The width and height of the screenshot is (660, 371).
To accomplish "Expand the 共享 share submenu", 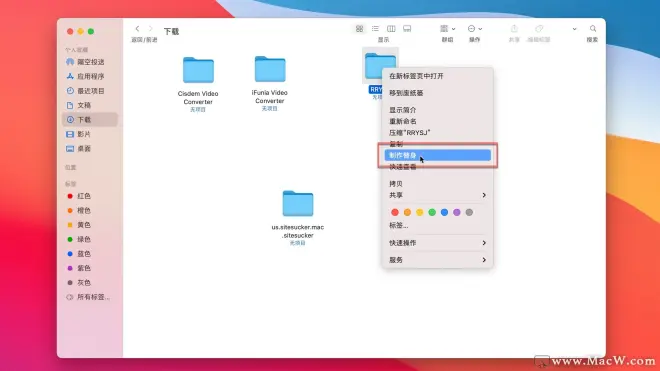I will click(x=437, y=195).
